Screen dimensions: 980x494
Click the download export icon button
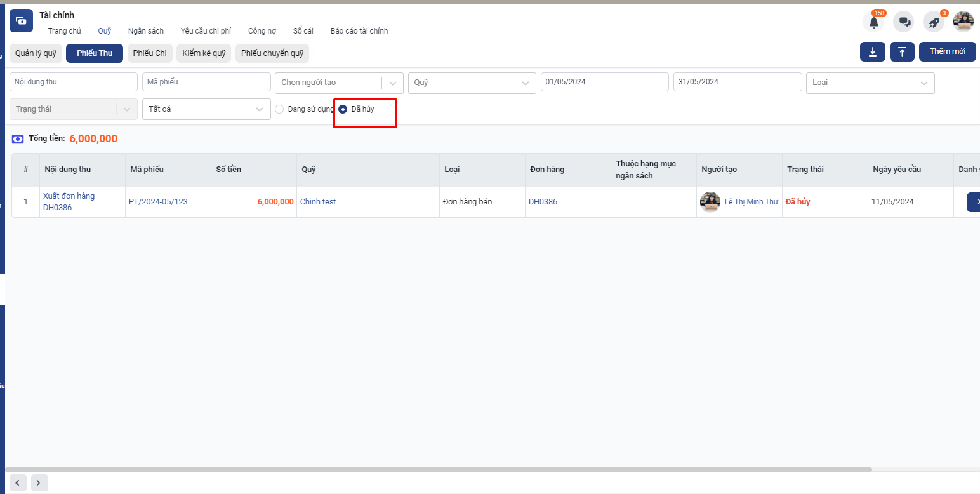pos(872,51)
